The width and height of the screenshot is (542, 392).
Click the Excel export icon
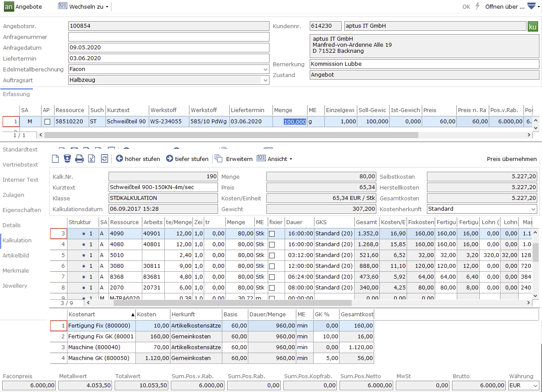pos(92,159)
